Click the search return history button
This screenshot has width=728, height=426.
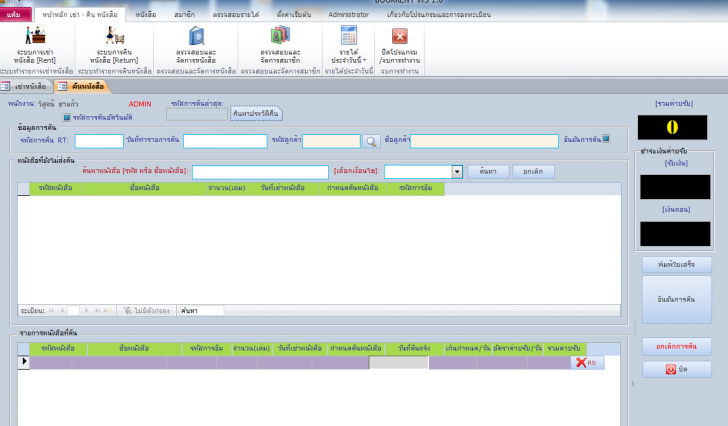pyautogui.click(x=256, y=114)
